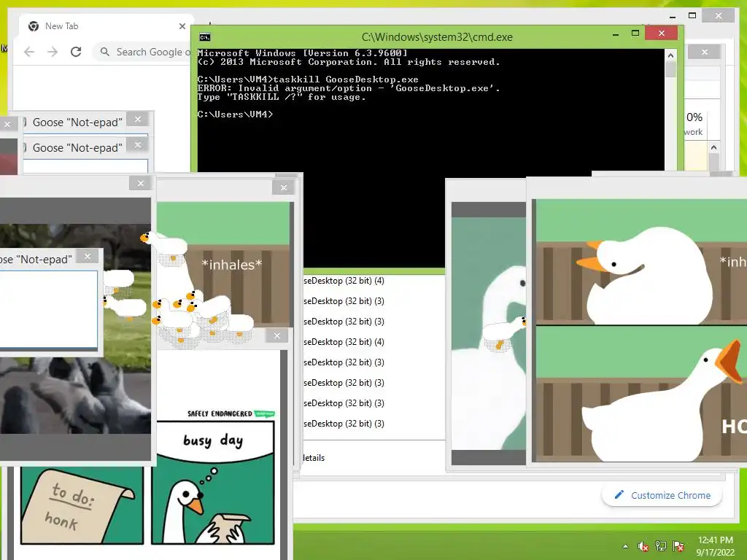Close the Chrome window
The image size is (747, 560).
719,16
